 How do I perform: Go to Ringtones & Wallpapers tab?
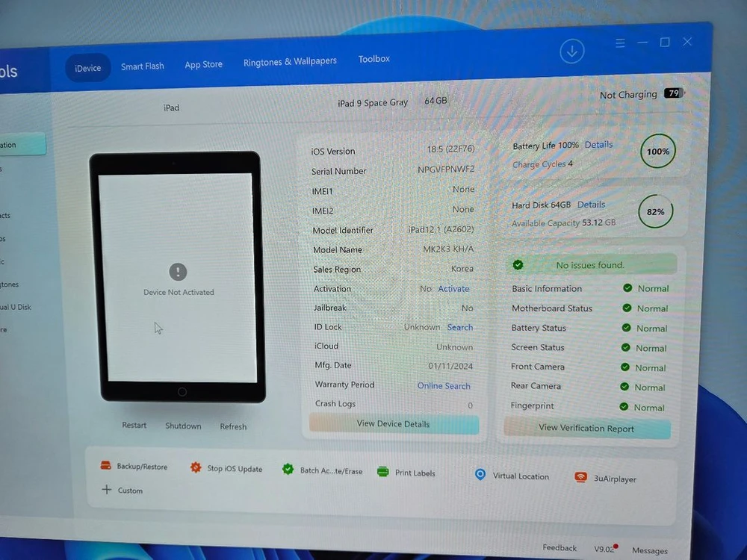290,61
